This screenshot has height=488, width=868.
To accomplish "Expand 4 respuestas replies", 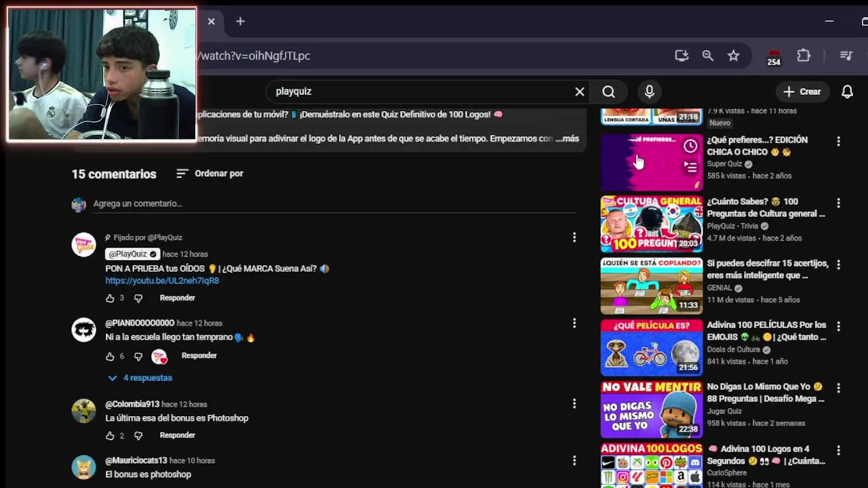I will click(140, 378).
